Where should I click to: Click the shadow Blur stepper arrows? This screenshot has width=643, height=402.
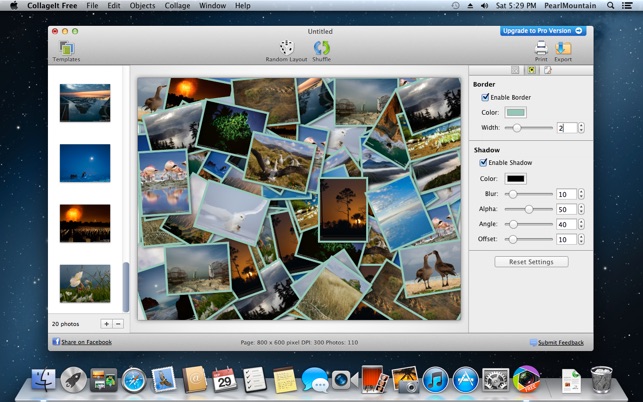click(x=581, y=194)
